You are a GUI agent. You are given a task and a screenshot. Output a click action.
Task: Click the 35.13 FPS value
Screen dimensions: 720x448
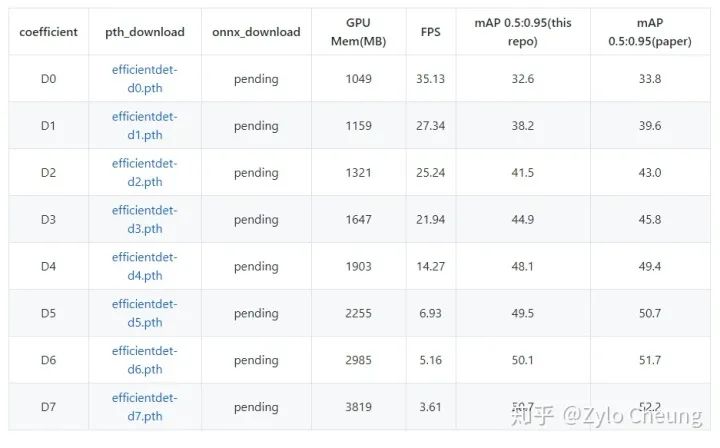431,79
